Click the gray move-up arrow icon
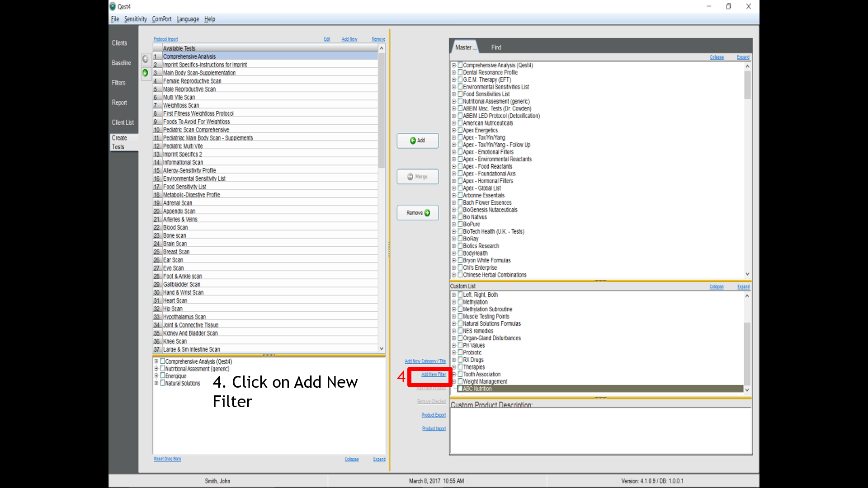The image size is (868, 488). pos(145,59)
